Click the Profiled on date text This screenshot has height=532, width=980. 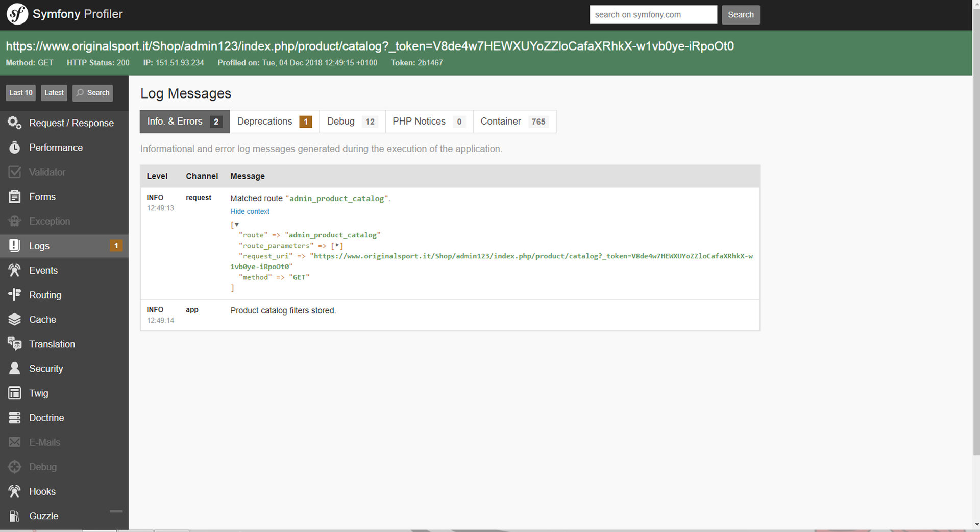point(298,63)
